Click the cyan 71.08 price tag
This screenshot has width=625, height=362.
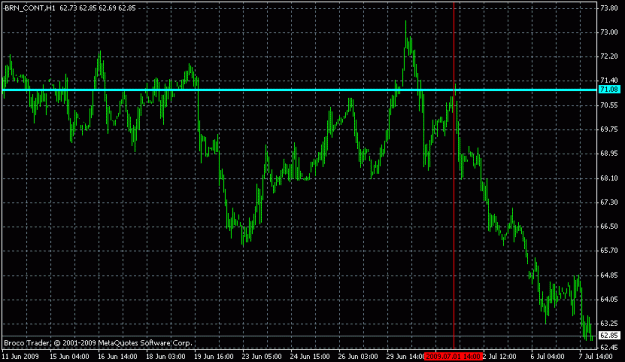tap(609, 90)
